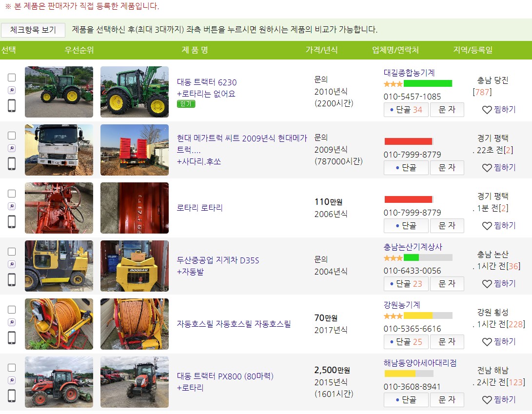Open yellow Doosan forklift front thumbnail
Image resolution: width=532 pixels, height=414 pixels.
click(x=135, y=266)
